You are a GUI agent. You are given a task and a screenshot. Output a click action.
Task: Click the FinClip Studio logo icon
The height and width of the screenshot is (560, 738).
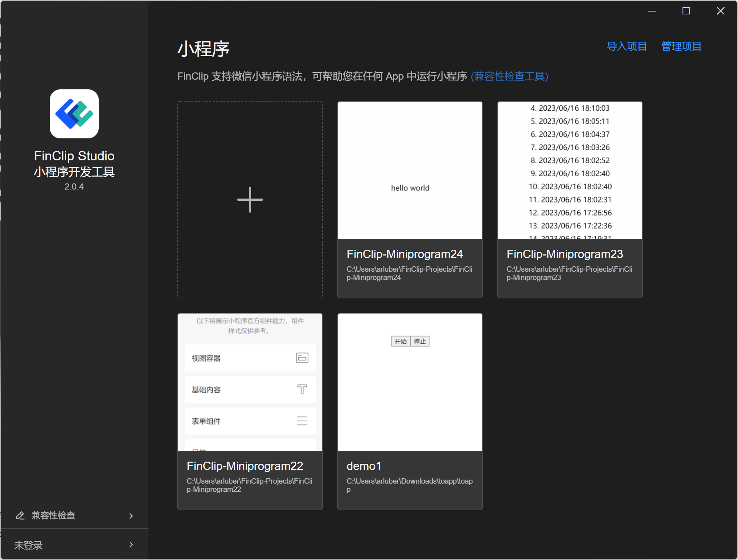(74, 114)
